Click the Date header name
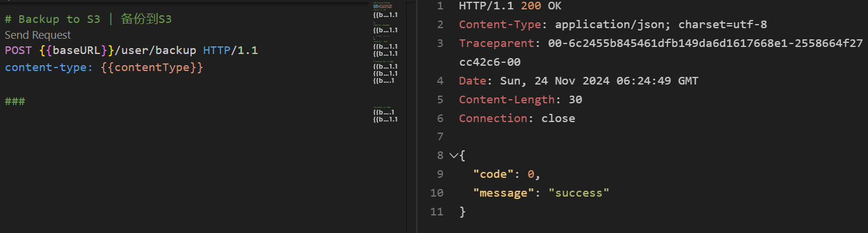The height and width of the screenshot is (233, 868). pos(472,81)
